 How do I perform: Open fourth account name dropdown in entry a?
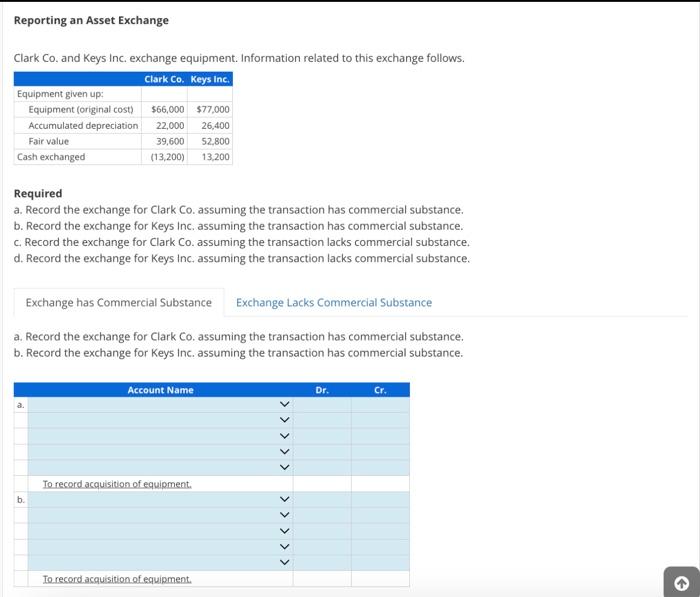tap(160, 451)
